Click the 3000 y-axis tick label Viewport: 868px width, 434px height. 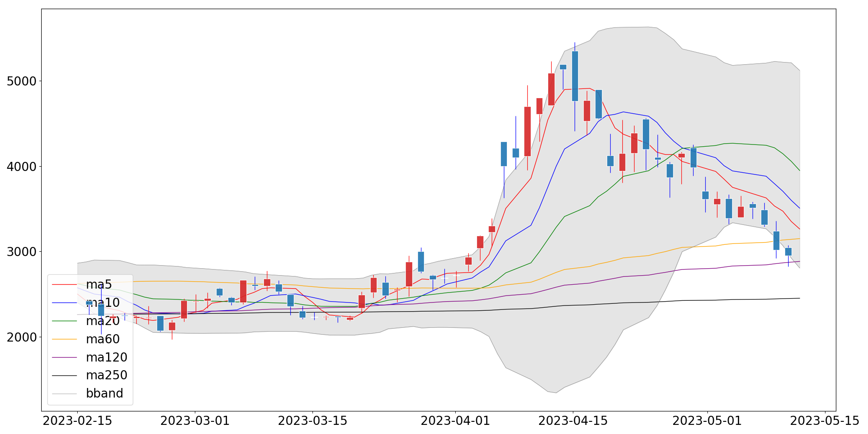[22, 252]
